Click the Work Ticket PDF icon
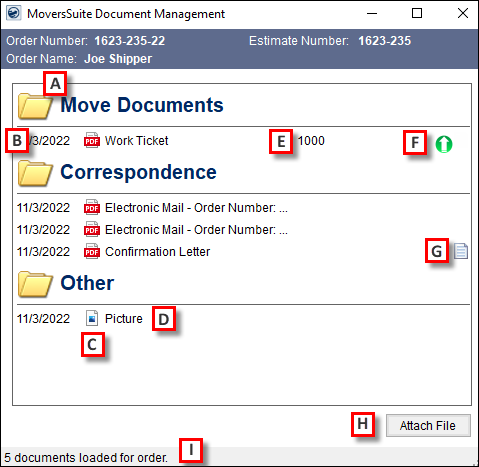The image size is (479, 467). (x=92, y=140)
